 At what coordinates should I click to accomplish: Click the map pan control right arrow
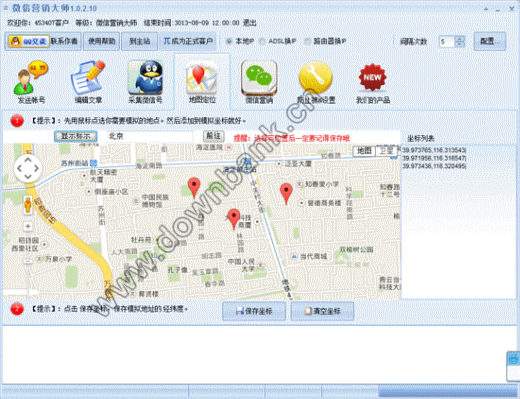click(36, 168)
